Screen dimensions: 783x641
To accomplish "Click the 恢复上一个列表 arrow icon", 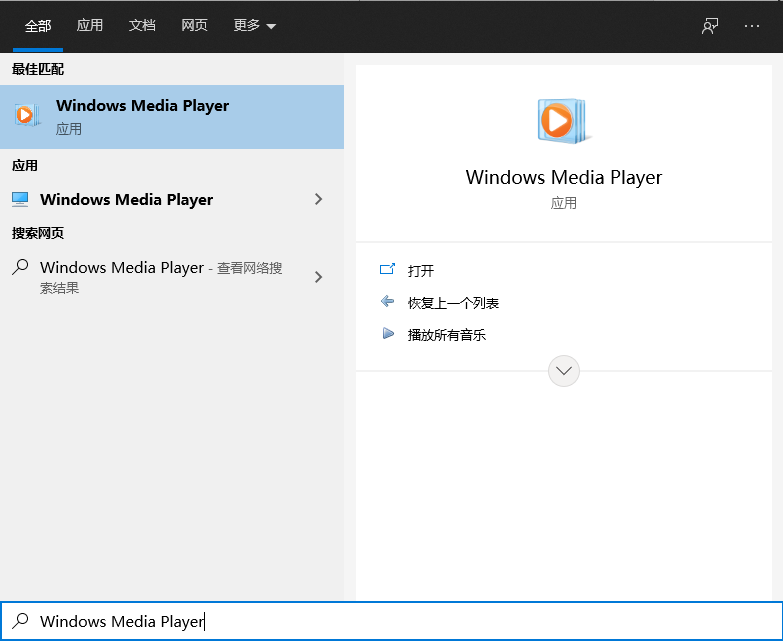I will [387, 302].
